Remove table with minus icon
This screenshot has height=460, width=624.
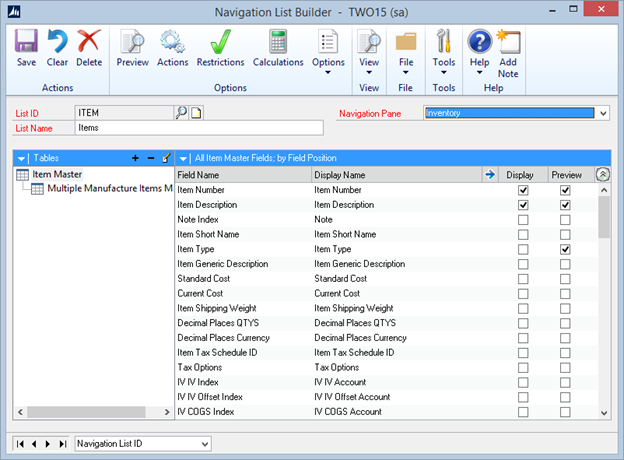[151, 158]
